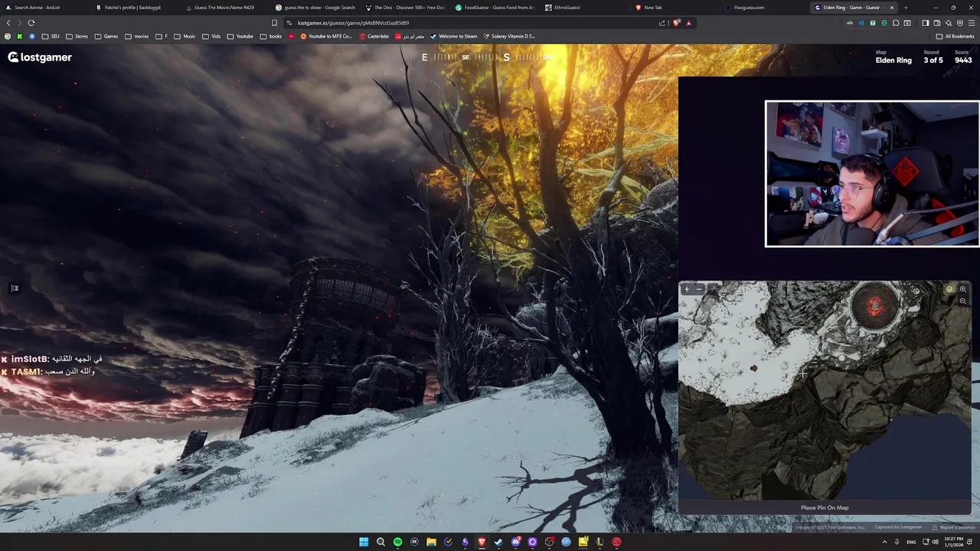This screenshot has height=551, width=980.
Task: Zoom in with the map plus button
Action: coord(686,289)
